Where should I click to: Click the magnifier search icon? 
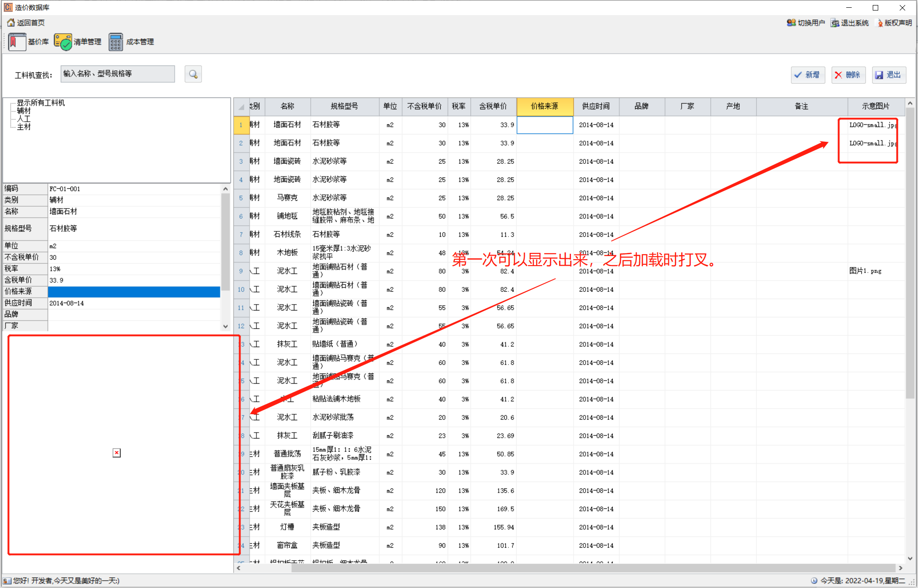193,75
